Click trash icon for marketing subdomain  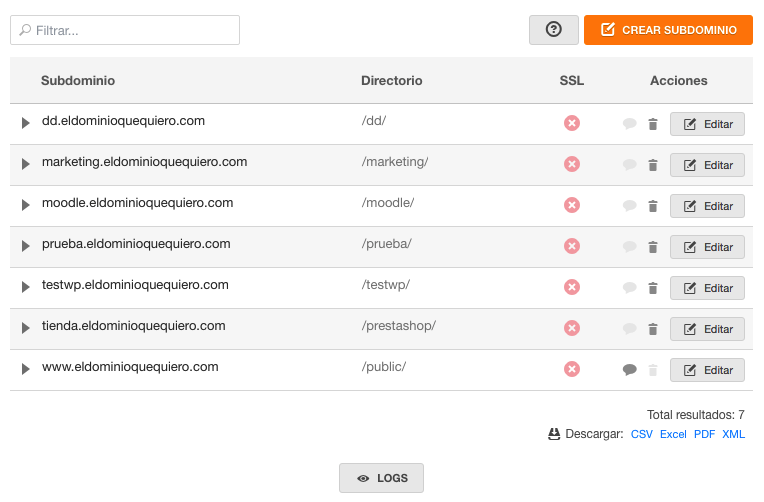pos(653,165)
